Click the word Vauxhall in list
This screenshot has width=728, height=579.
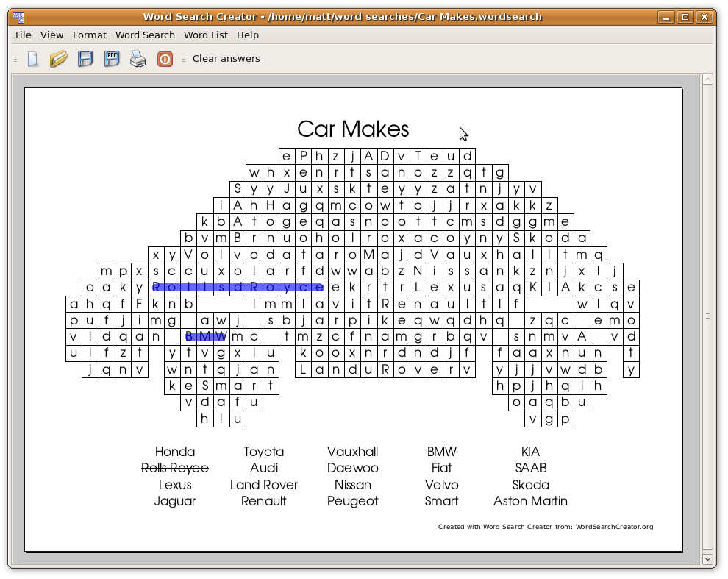tap(353, 452)
